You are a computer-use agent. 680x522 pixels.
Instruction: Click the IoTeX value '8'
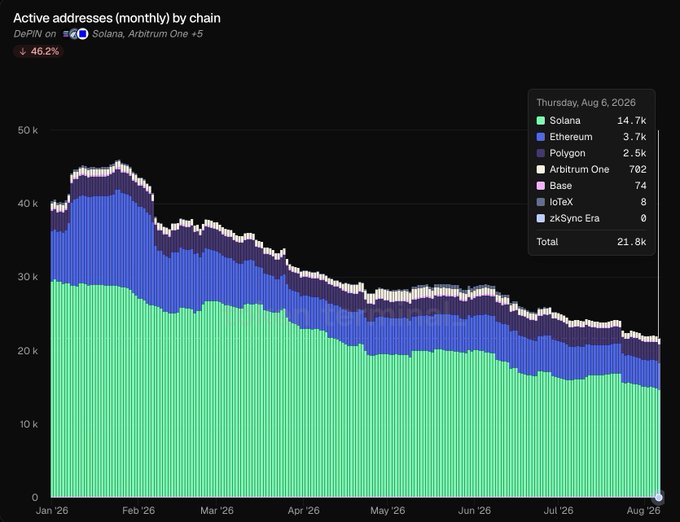[644, 202]
